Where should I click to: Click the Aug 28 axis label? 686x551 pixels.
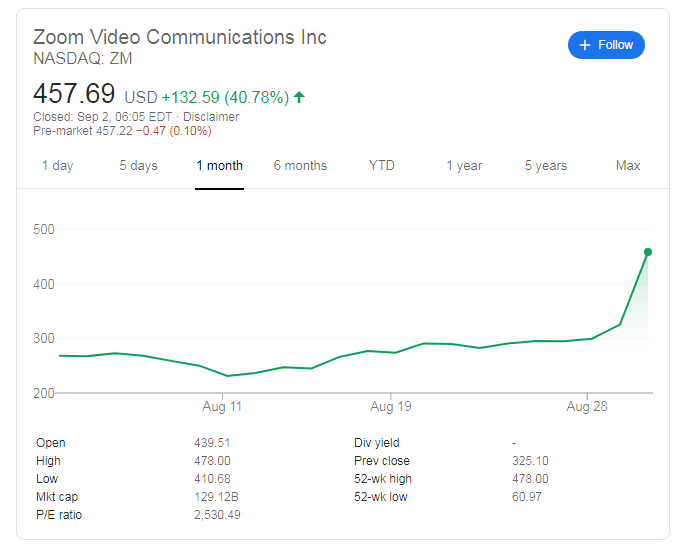click(x=586, y=407)
